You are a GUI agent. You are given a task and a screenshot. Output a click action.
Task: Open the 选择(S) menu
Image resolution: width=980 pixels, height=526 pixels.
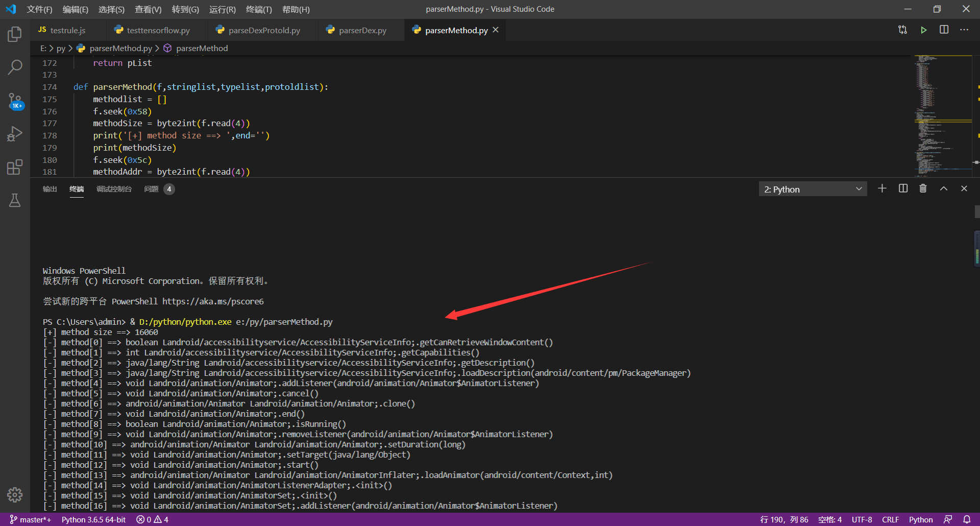point(111,9)
